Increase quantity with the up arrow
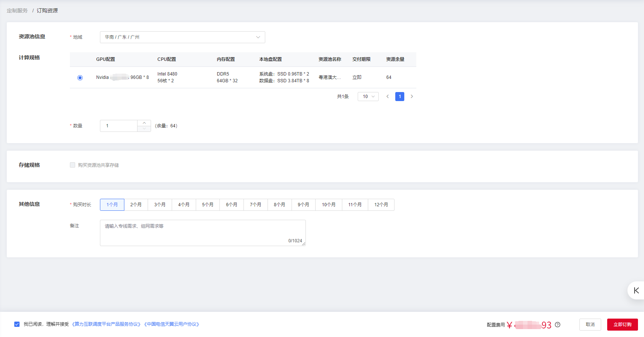This screenshot has width=644, height=337. pos(144,123)
